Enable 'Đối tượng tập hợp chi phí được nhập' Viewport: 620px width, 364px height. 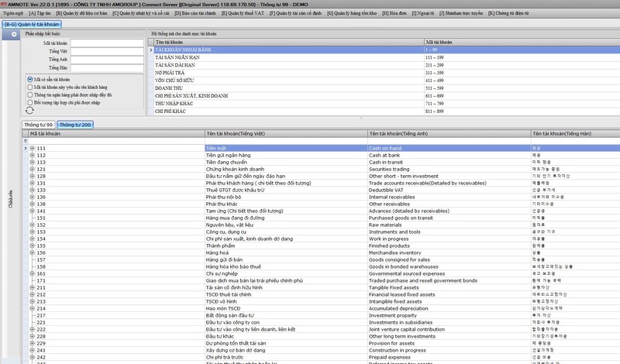(29, 102)
